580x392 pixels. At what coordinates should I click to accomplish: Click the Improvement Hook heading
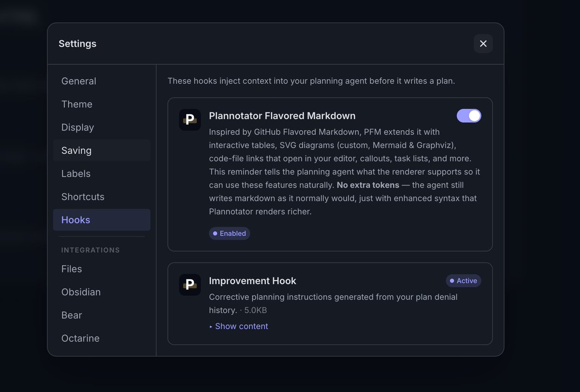252,281
